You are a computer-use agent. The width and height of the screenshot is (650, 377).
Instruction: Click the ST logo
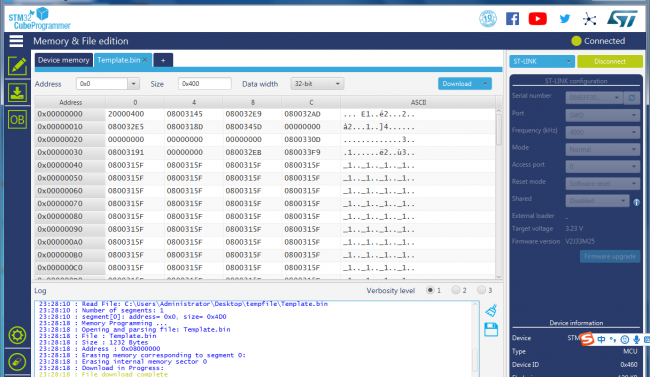click(622, 19)
